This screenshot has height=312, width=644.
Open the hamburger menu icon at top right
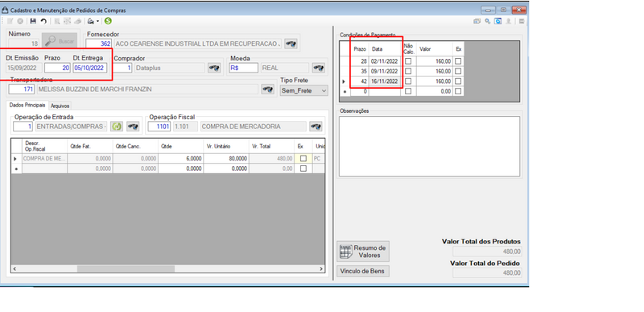522,21
